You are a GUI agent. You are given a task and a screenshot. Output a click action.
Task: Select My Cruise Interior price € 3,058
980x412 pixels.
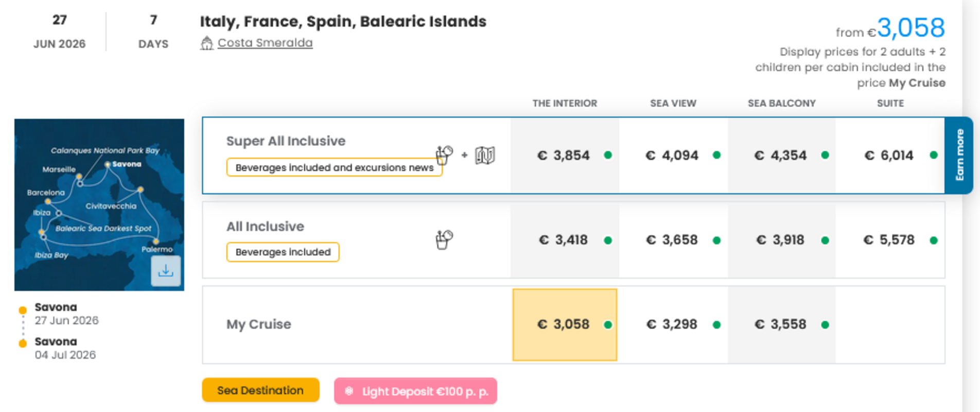565,324
